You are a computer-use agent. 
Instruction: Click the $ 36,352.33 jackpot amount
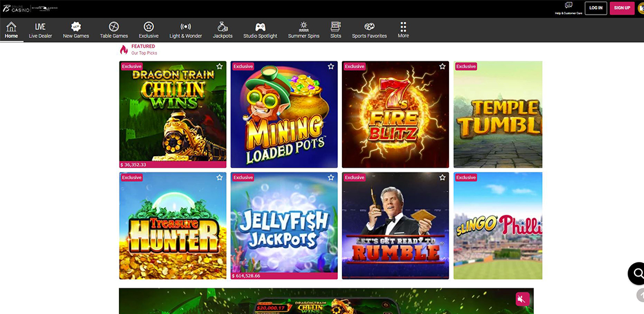[133, 164]
